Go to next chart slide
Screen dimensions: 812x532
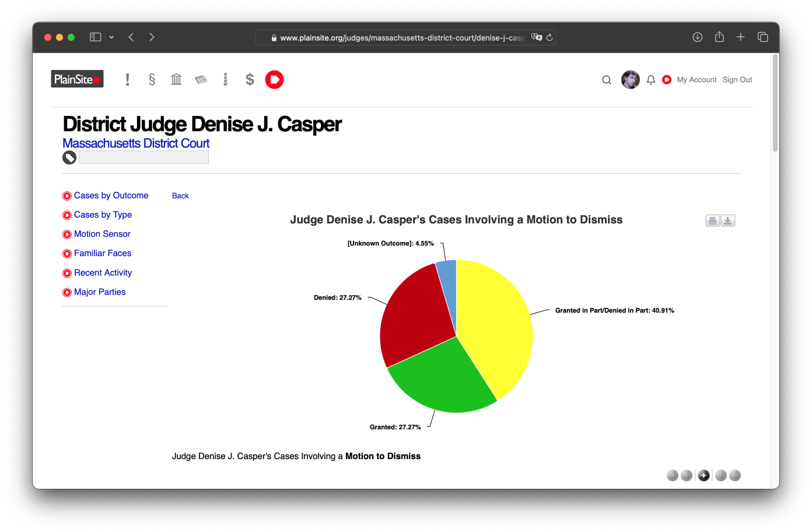721,475
